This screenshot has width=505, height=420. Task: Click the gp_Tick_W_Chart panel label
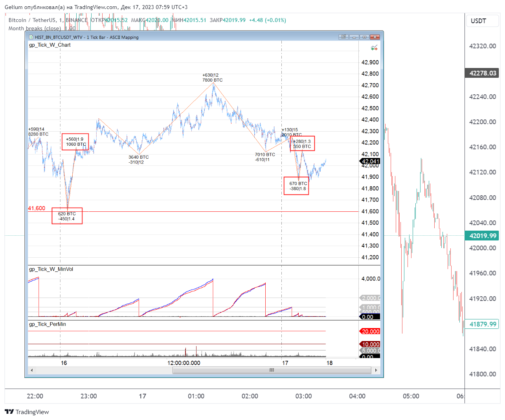(50, 45)
